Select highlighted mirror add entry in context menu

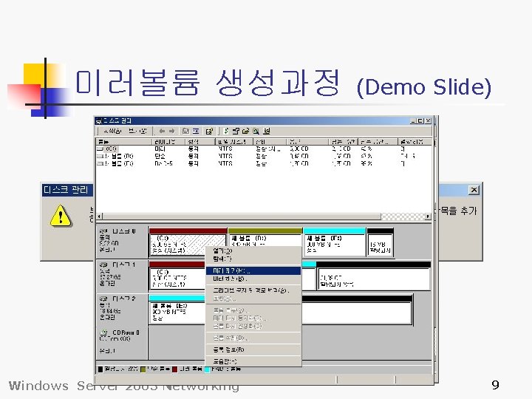pos(253,270)
